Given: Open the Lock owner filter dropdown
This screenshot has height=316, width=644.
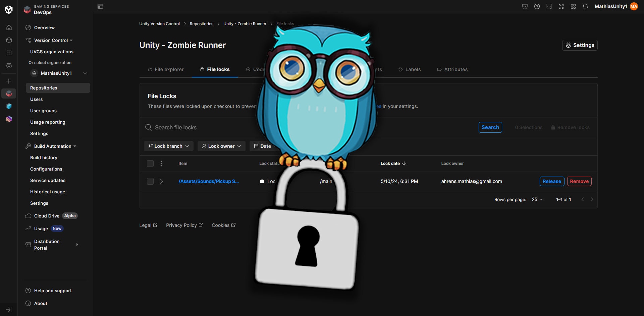Looking at the screenshot, I should coord(221,146).
